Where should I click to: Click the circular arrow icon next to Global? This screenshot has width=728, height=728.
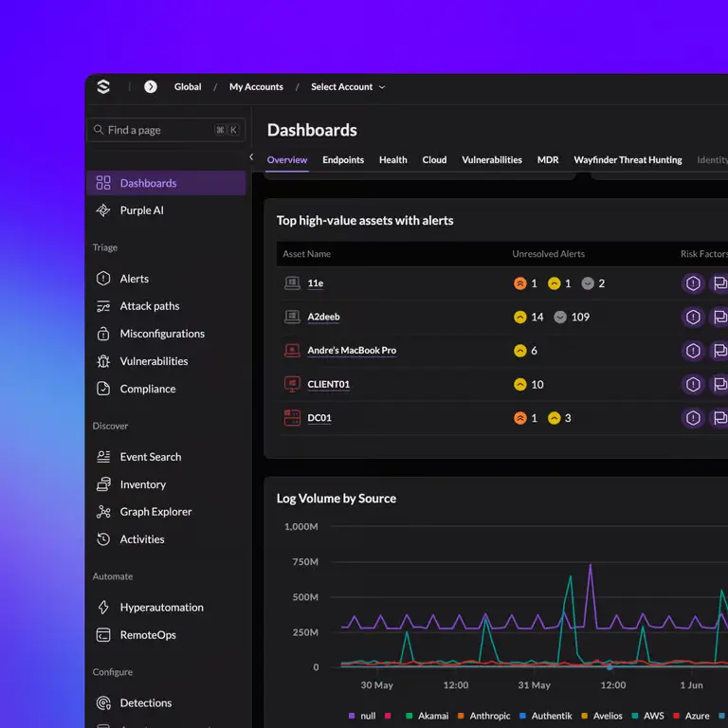click(x=151, y=87)
